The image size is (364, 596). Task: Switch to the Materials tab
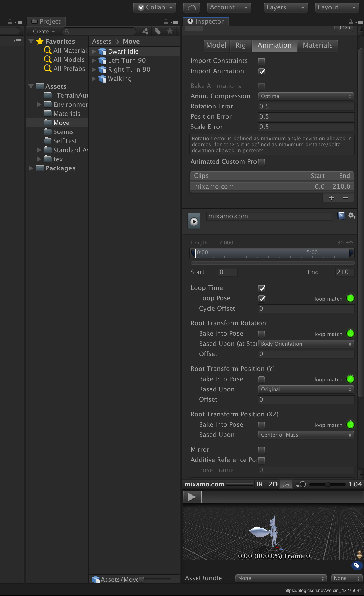coord(318,45)
